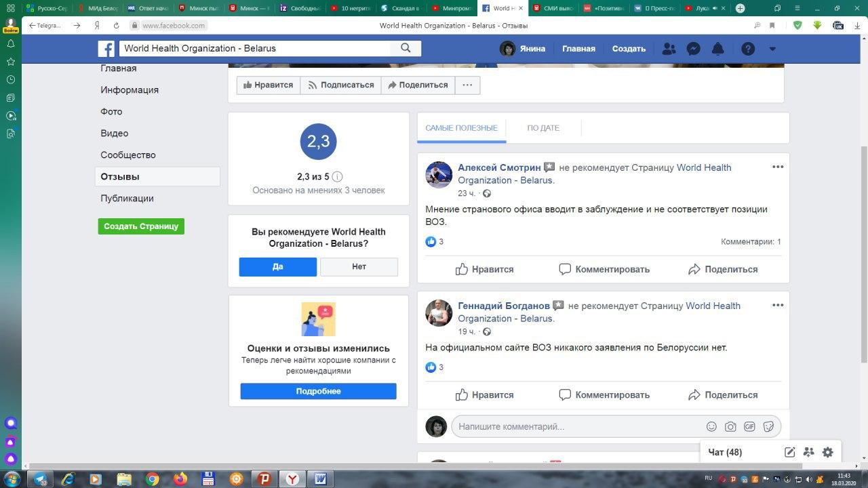
Task: Open Алексей Смотрин profile link
Action: coord(499,167)
